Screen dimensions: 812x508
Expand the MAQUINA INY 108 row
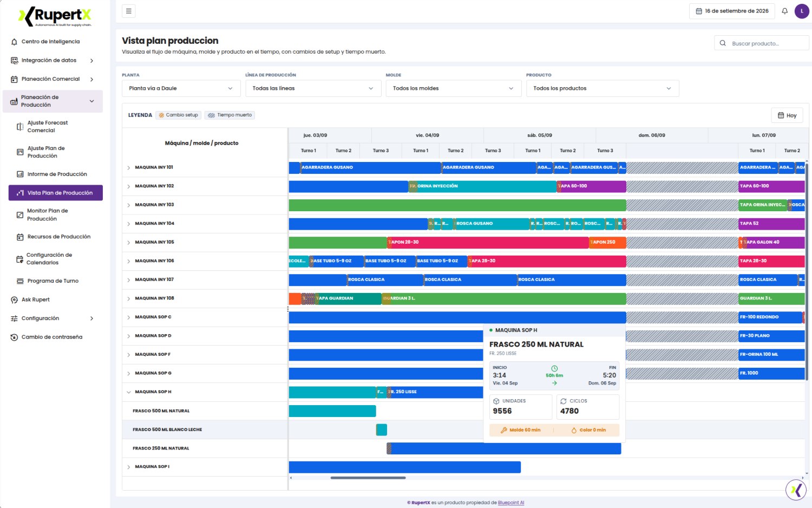click(129, 299)
